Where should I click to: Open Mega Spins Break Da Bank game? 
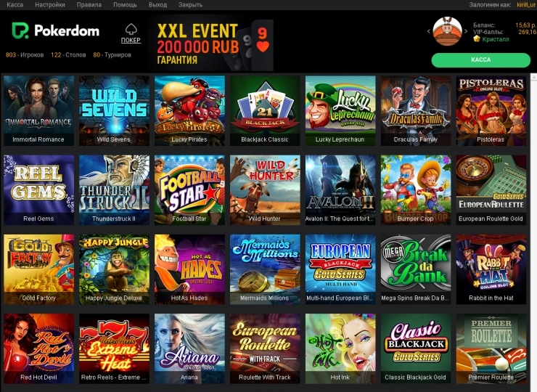tap(416, 269)
